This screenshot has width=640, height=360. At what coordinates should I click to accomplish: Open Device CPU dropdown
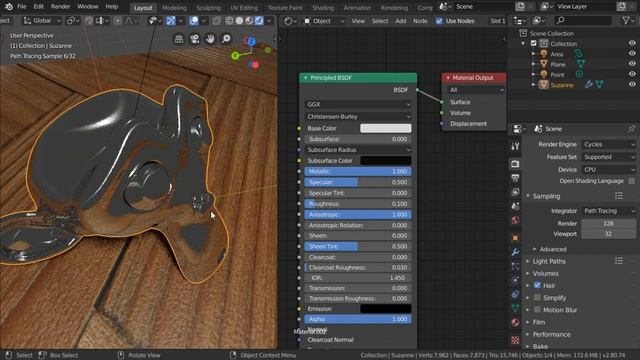(609, 170)
